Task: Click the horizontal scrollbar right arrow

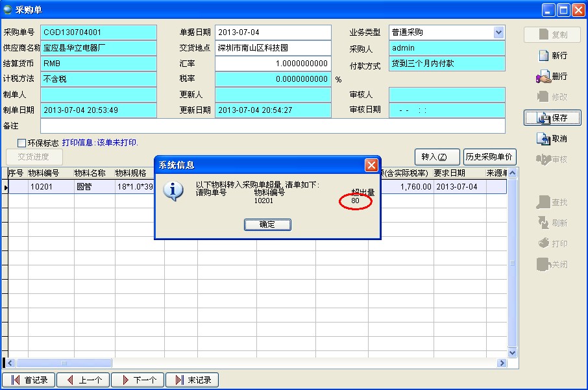Action: [x=502, y=363]
